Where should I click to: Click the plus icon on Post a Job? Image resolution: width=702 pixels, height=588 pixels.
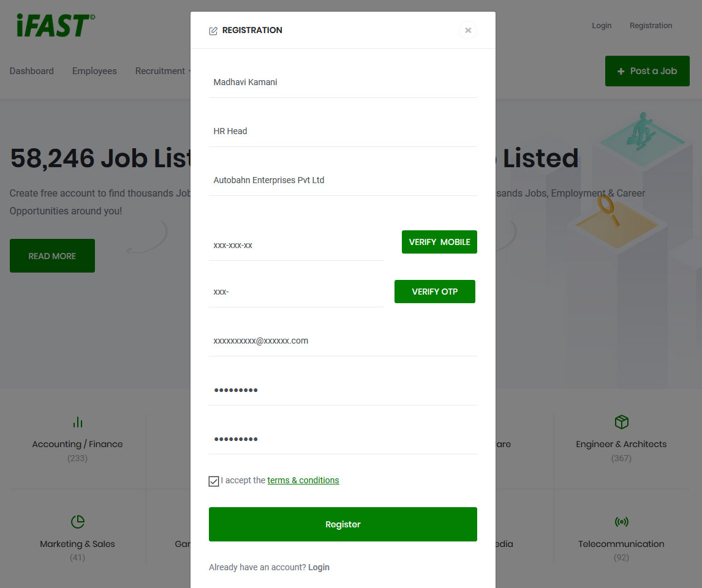pos(621,71)
